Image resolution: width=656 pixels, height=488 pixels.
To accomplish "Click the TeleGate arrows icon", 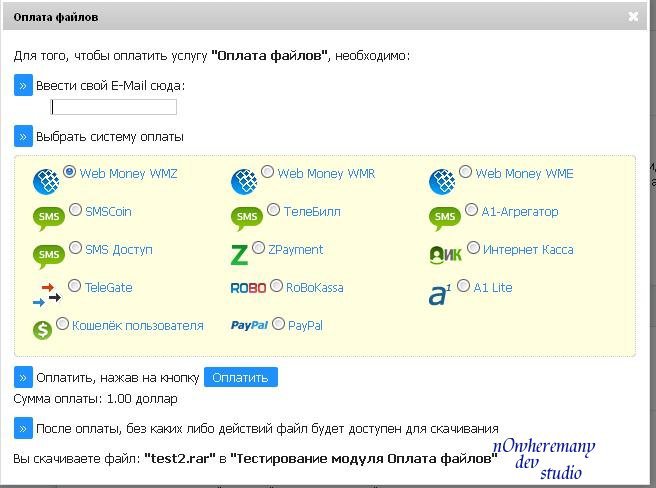I will 47,295.
